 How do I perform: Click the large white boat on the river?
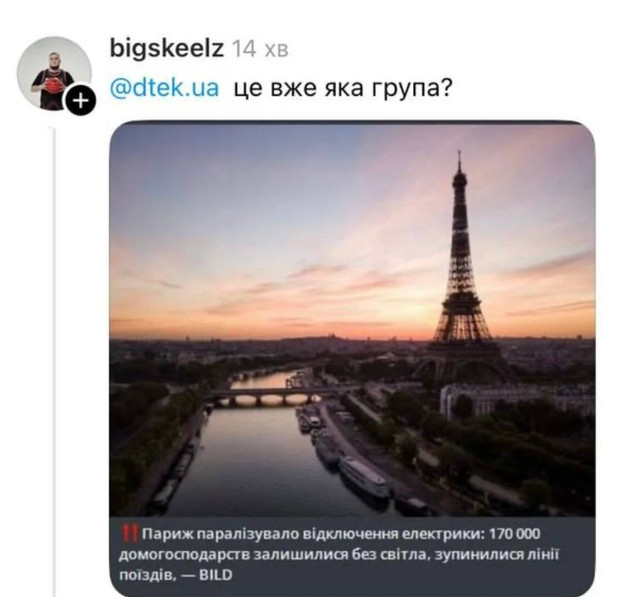point(365,477)
